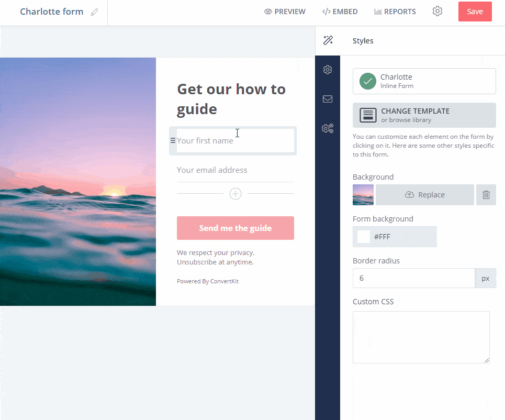
Task: Switch to the Embed view
Action: [x=340, y=11]
